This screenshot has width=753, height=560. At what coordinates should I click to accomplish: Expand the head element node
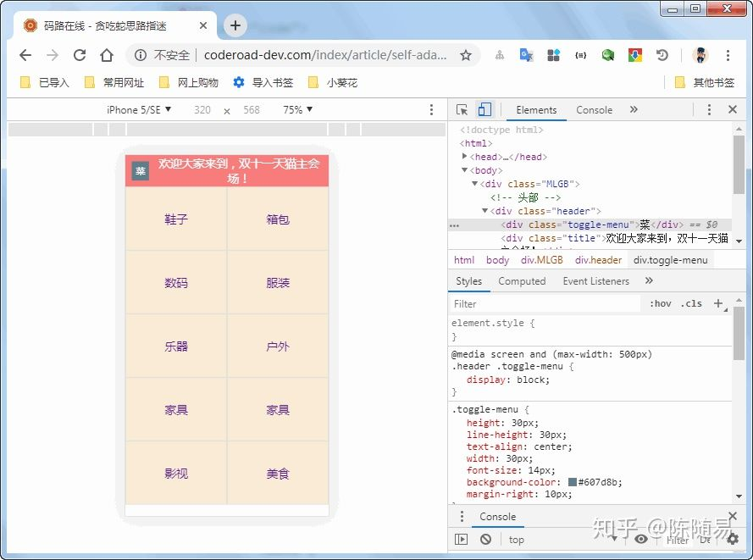coord(464,157)
